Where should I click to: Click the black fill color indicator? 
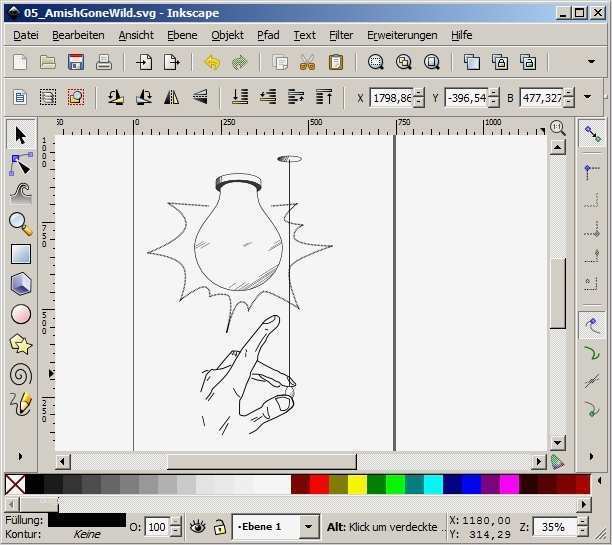[x=86, y=519]
